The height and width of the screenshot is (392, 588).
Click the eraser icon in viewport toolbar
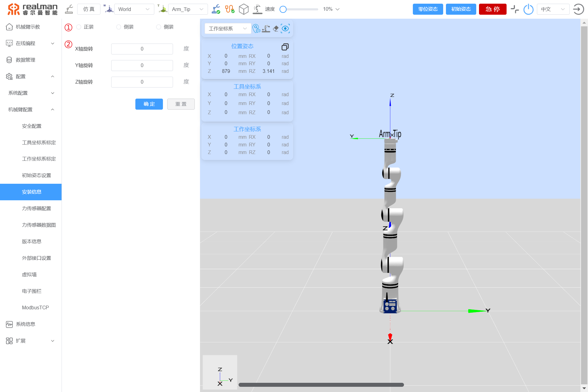pos(276,28)
